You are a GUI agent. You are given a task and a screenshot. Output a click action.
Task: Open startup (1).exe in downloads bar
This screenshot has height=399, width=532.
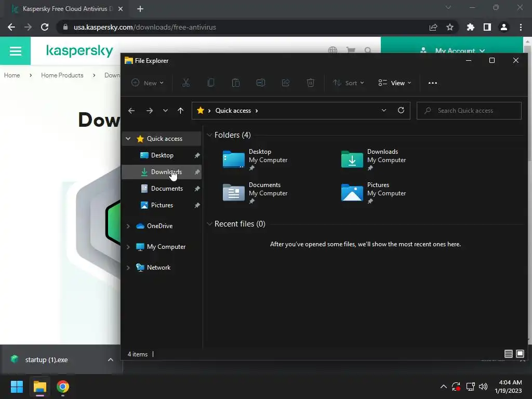coord(46,360)
